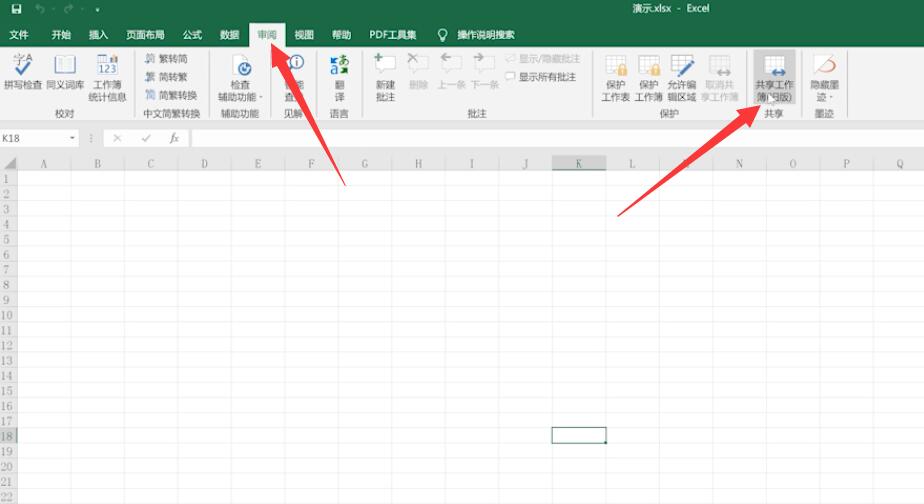Viewport: 924px width, 504px height.
Task: Select column H header
Action: tap(418, 164)
